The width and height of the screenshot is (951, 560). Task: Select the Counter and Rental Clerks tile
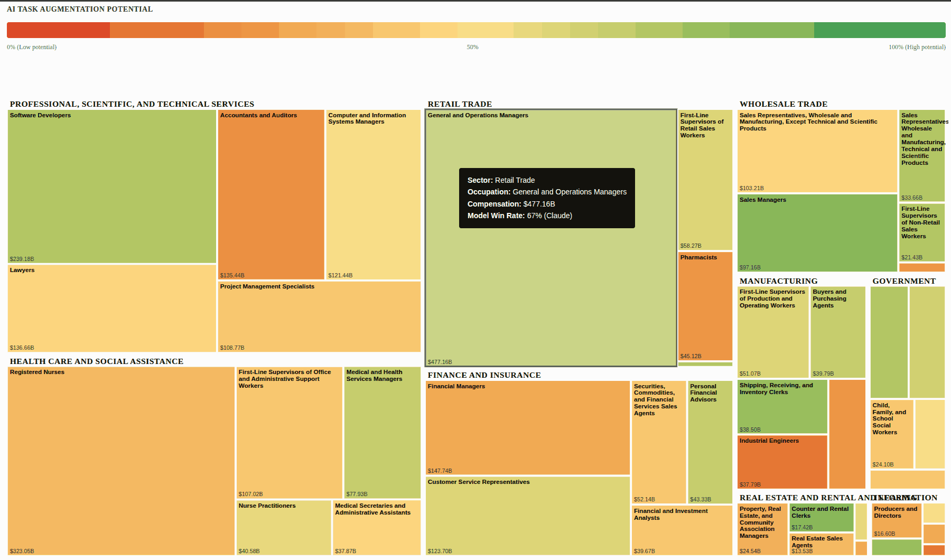[x=821, y=518]
